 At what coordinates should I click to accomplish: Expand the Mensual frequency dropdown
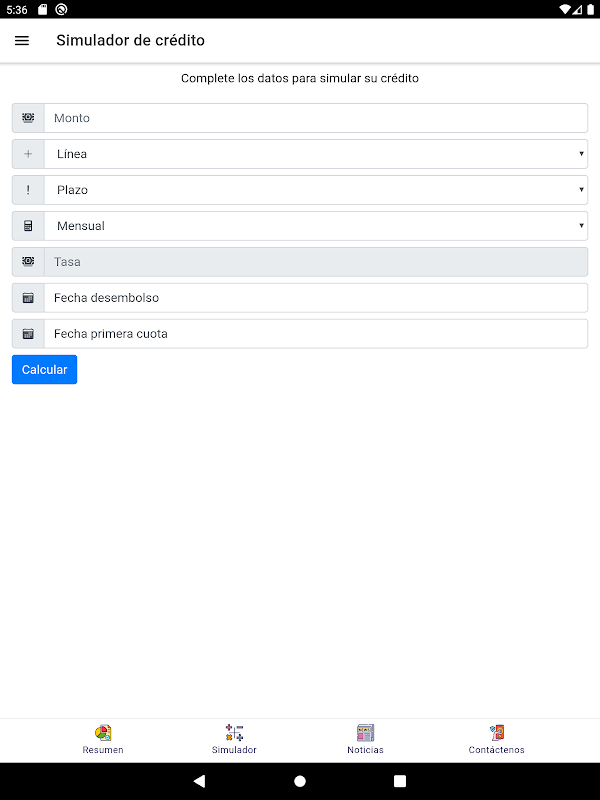pyautogui.click(x=316, y=226)
